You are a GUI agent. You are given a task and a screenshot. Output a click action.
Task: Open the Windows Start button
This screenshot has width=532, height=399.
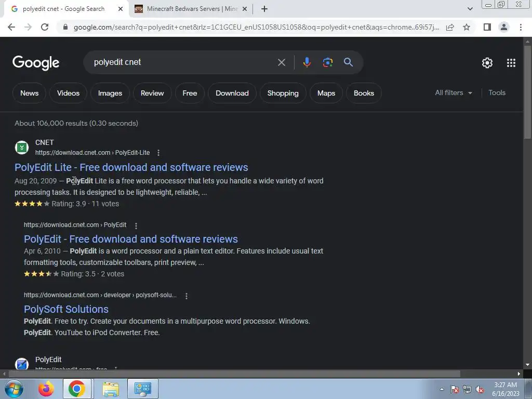click(x=14, y=389)
